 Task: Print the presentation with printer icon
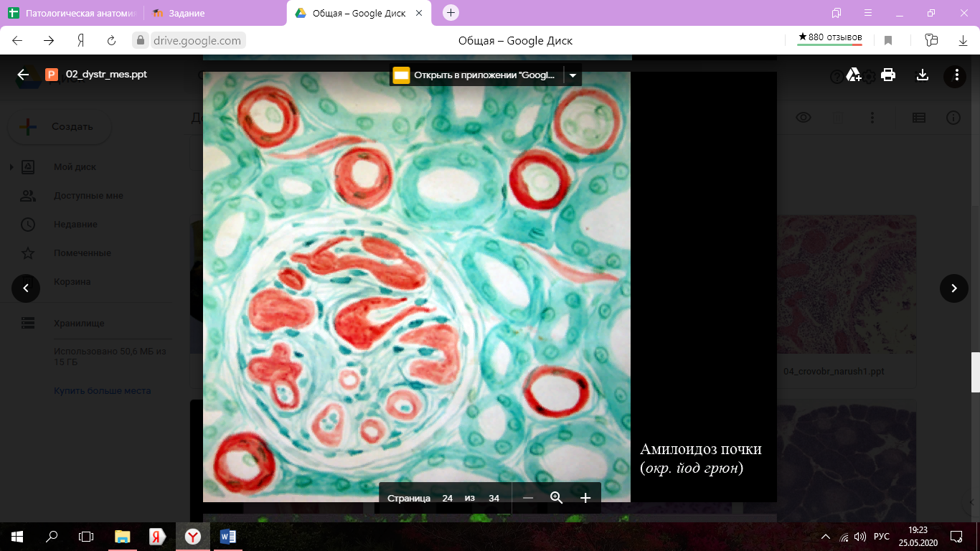[x=888, y=75]
